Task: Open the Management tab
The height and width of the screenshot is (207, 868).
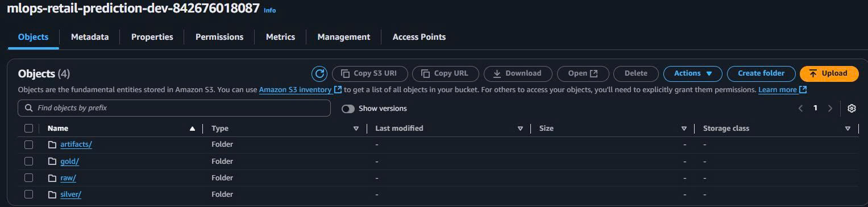Action: coord(343,37)
